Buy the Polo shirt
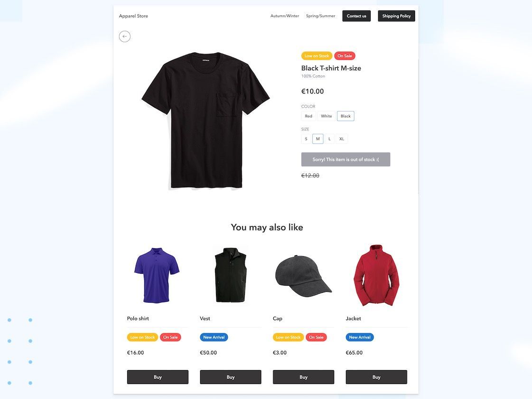The height and width of the screenshot is (399, 532). [x=158, y=377]
